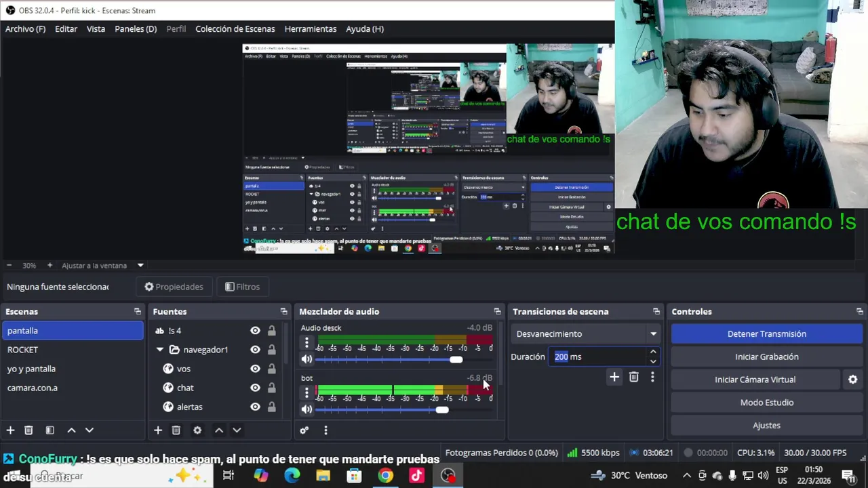Viewport: 868px width, 488px height.
Task: Add a scene transition with plus icon
Action: [x=614, y=377]
